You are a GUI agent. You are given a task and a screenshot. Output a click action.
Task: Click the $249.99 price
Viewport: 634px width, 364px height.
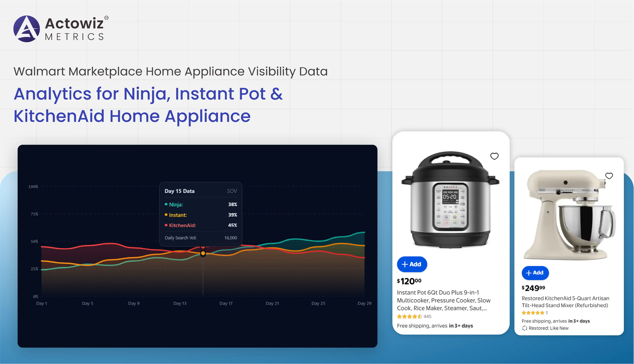pos(533,288)
